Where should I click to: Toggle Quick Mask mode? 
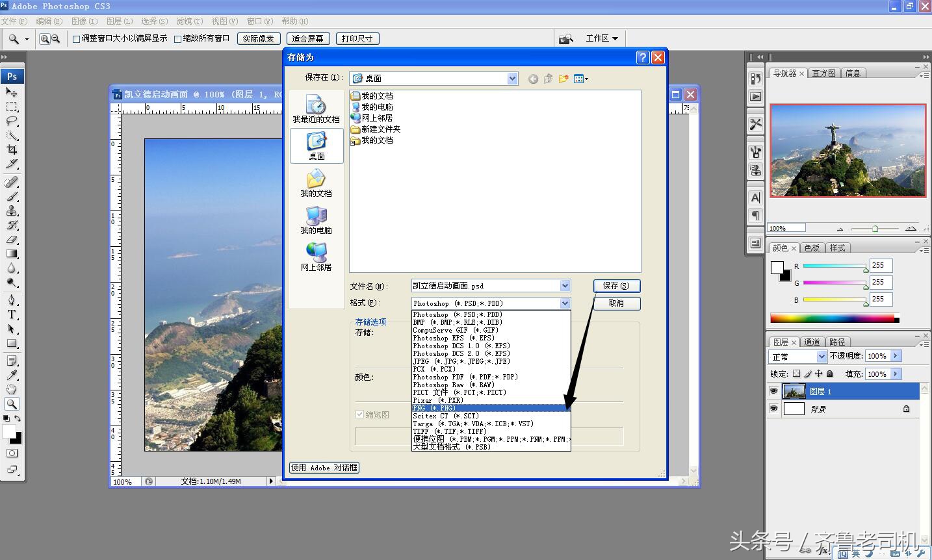(x=12, y=453)
